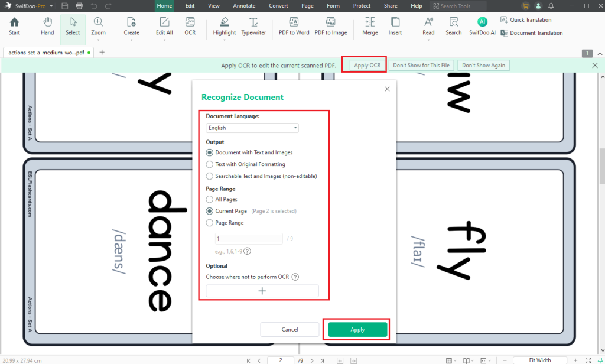Click help icon beside page range example

point(248,251)
